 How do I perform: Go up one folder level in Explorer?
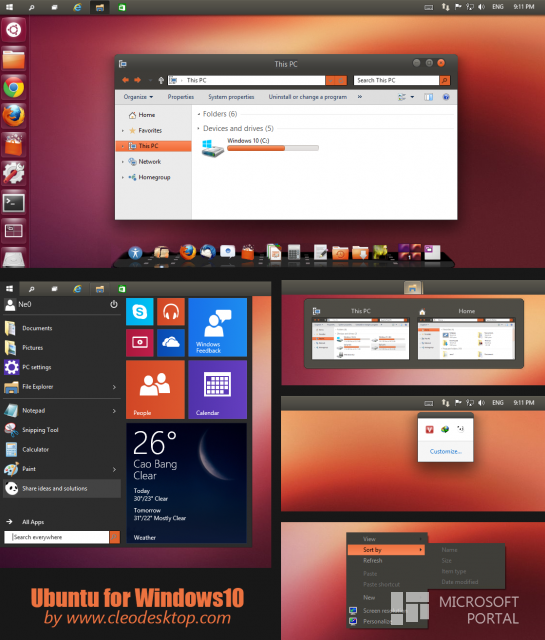161,80
